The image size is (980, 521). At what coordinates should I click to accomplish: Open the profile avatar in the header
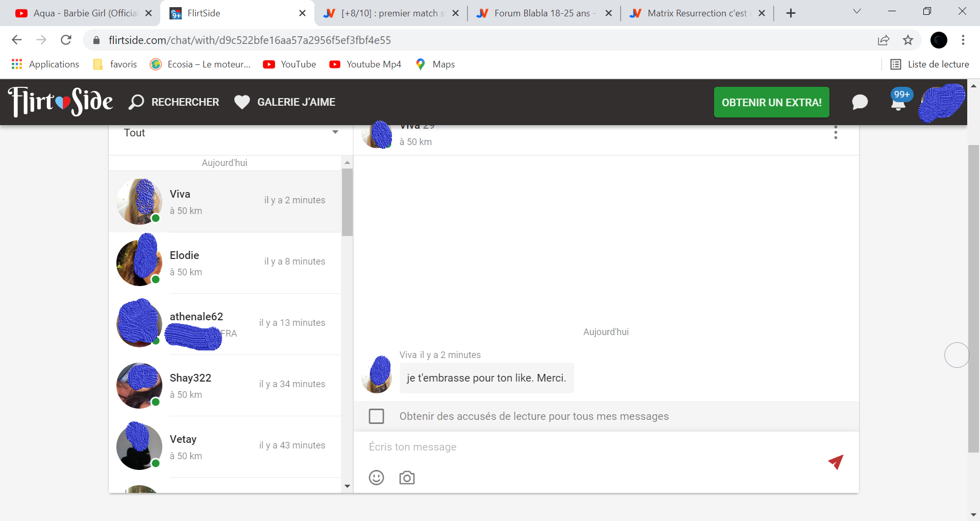click(x=941, y=102)
